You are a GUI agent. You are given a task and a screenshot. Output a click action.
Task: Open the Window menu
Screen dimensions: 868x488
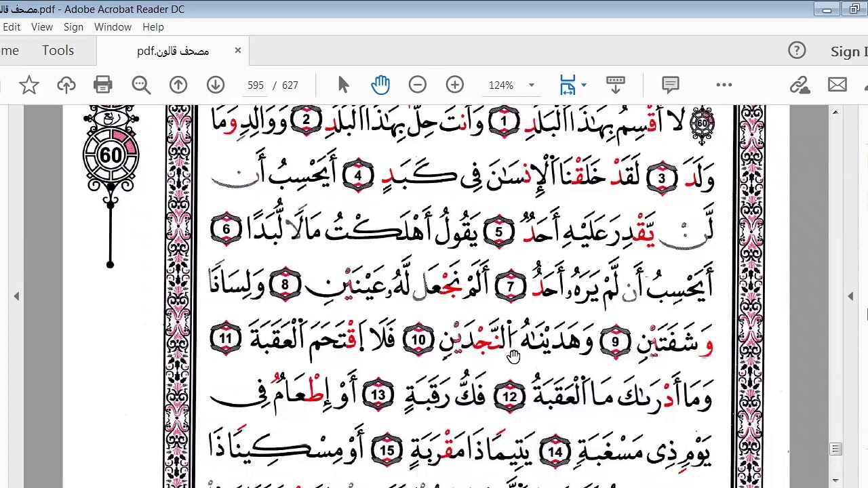click(x=113, y=27)
